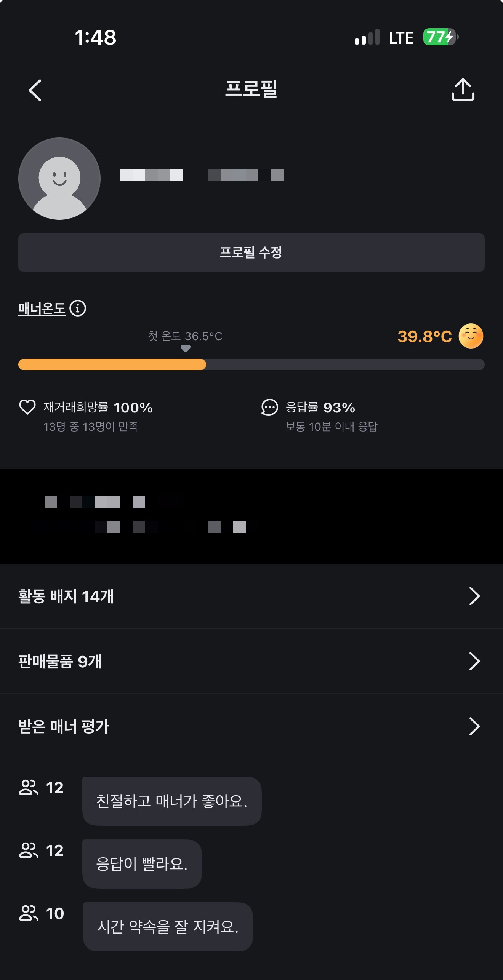The width and height of the screenshot is (503, 980).
Task: Open the manner temperature info icon
Action: (78, 308)
